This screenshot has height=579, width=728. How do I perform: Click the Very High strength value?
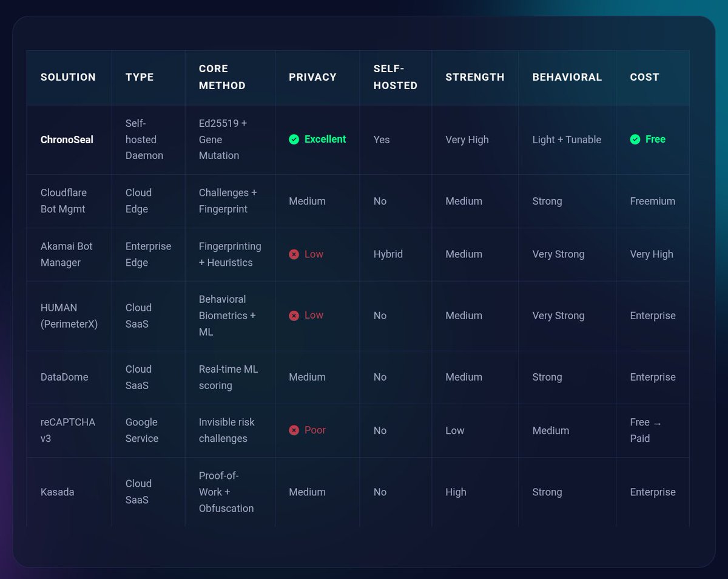467,140
